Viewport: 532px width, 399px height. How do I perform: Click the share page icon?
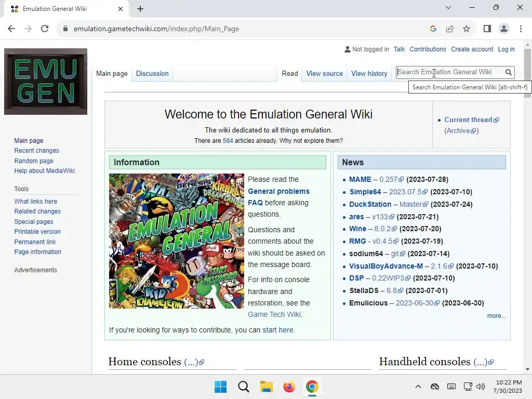click(x=450, y=29)
